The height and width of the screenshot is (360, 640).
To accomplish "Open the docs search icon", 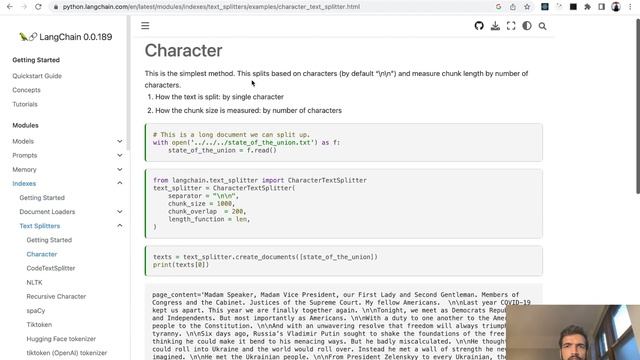I will (542, 26).
